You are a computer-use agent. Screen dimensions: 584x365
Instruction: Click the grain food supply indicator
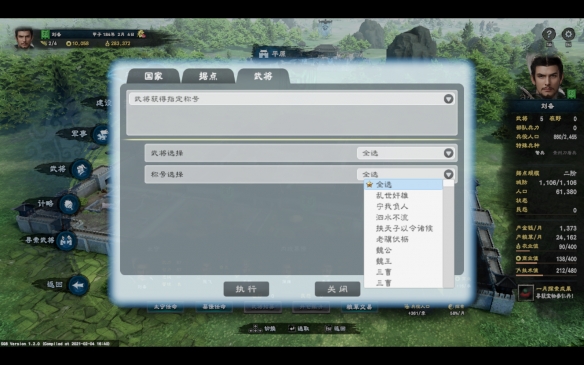[x=117, y=44]
